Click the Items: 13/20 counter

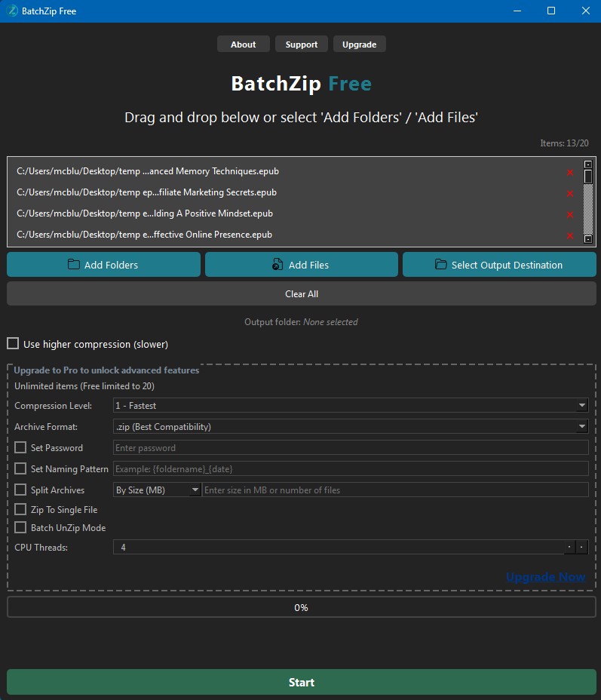(564, 143)
